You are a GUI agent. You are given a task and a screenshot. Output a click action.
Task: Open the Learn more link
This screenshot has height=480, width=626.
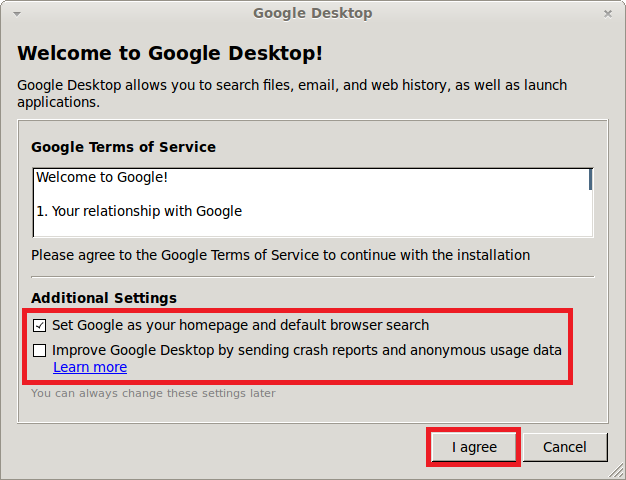pos(90,367)
